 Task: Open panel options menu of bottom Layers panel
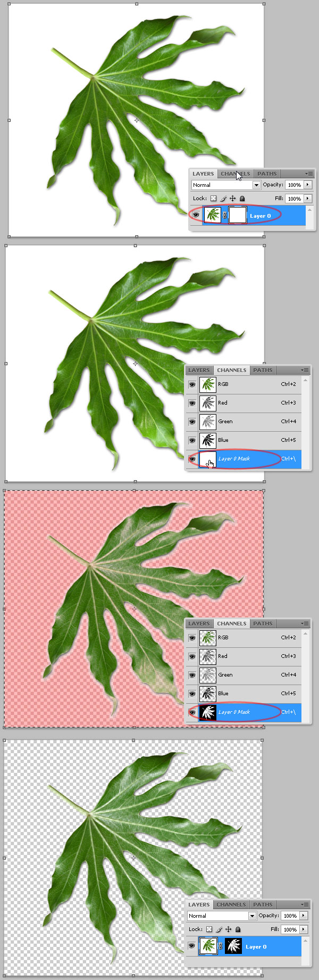305,904
